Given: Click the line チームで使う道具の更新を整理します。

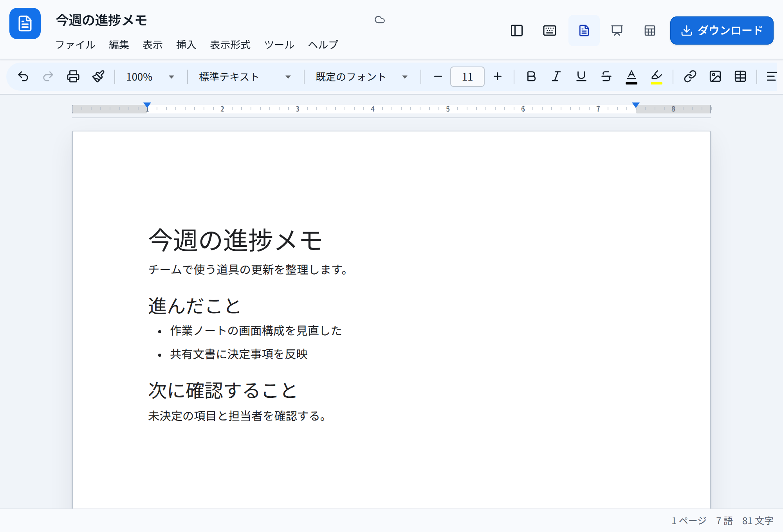Looking at the screenshot, I should click(248, 270).
